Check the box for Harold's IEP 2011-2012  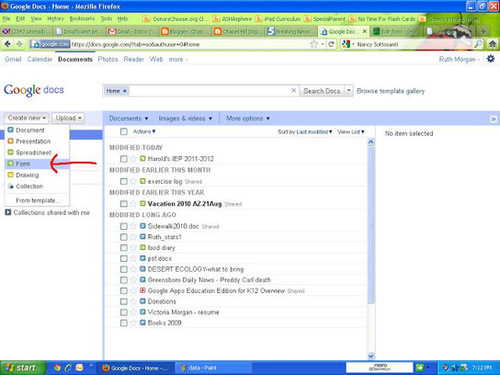click(124, 159)
